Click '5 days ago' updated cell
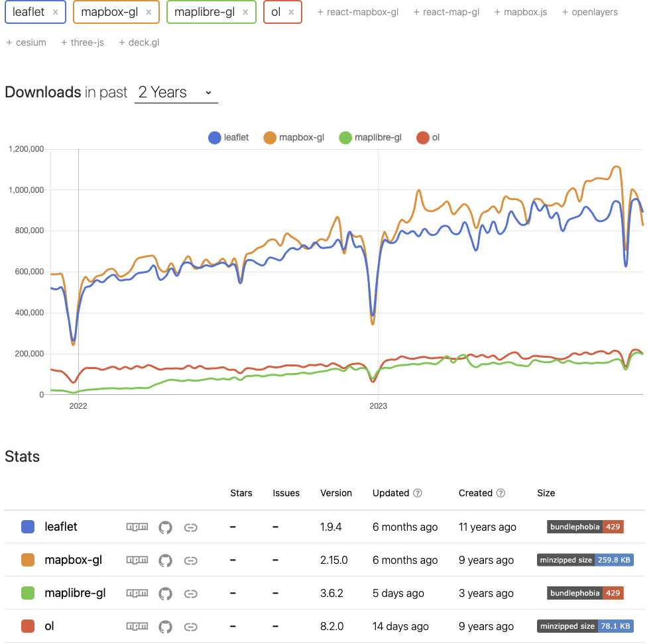This screenshot has height=644, width=661. [398, 594]
